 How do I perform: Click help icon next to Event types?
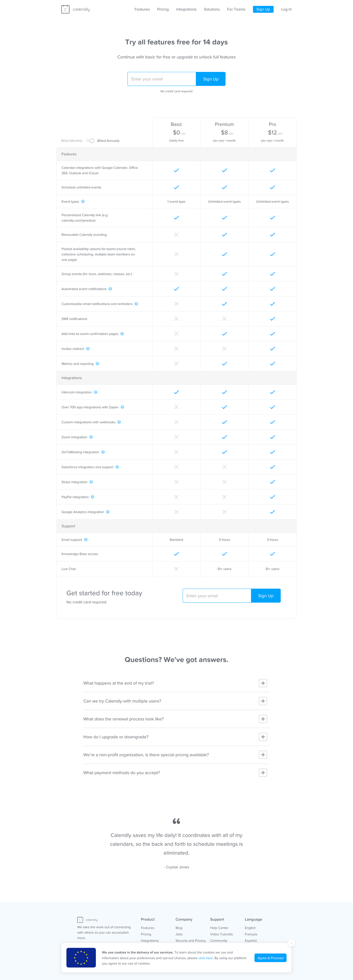pyautogui.click(x=83, y=202)
